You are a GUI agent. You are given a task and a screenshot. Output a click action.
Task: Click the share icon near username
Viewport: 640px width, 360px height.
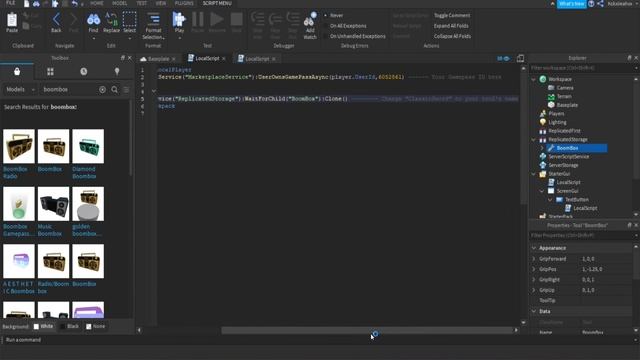click(600, 4)
